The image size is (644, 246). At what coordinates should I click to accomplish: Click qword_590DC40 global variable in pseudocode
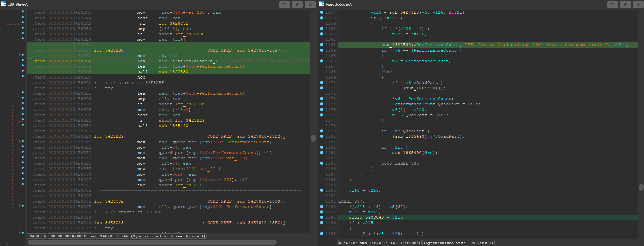click(x=367, y=217)
